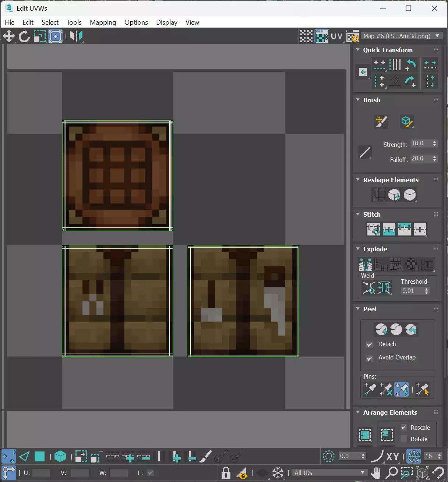Click Target Weld icon
This screenshot has width=448, height=482.
(368, 288)
